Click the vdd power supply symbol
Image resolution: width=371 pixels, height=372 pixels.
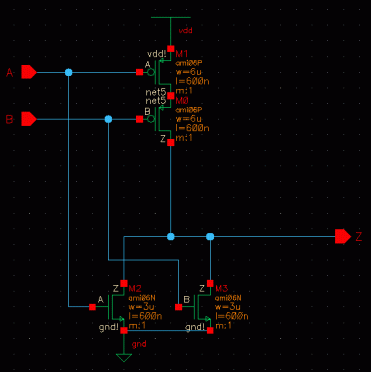pyautogui.click(x=171, y=25)
